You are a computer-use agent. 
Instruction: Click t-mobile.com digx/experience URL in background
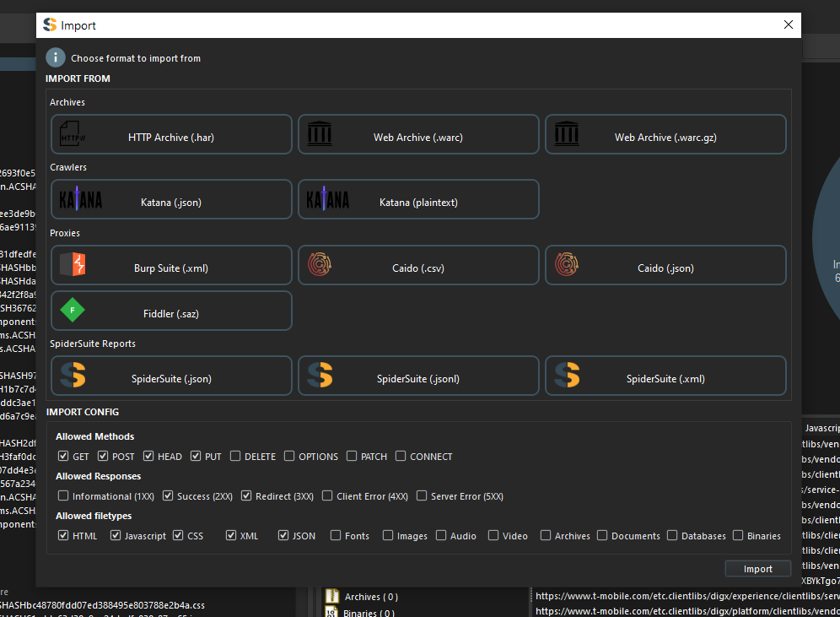[x=687, y=596]
